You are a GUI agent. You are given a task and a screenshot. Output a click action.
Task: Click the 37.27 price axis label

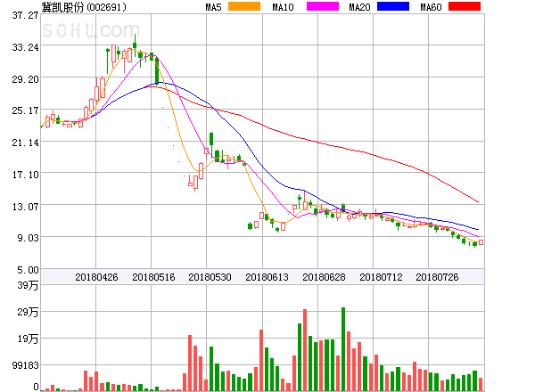coord(25,15)
